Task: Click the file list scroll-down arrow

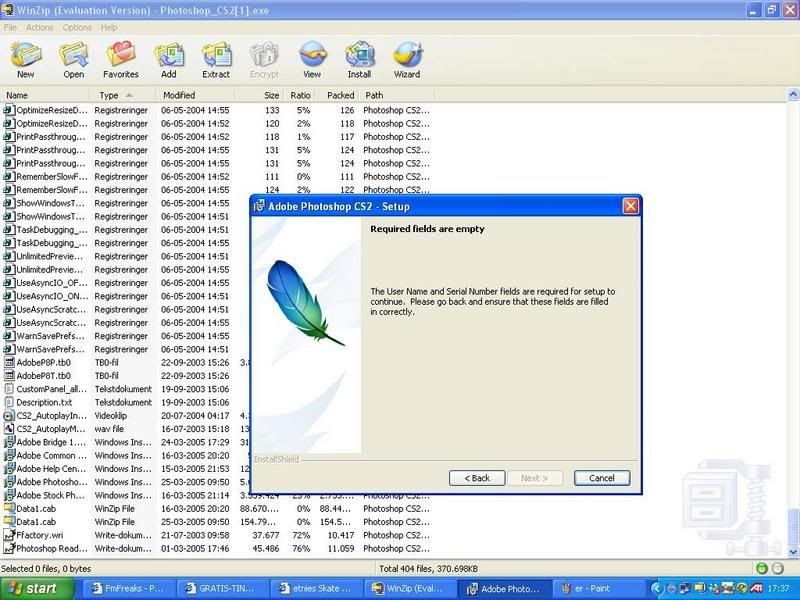Action: [793, 552]
